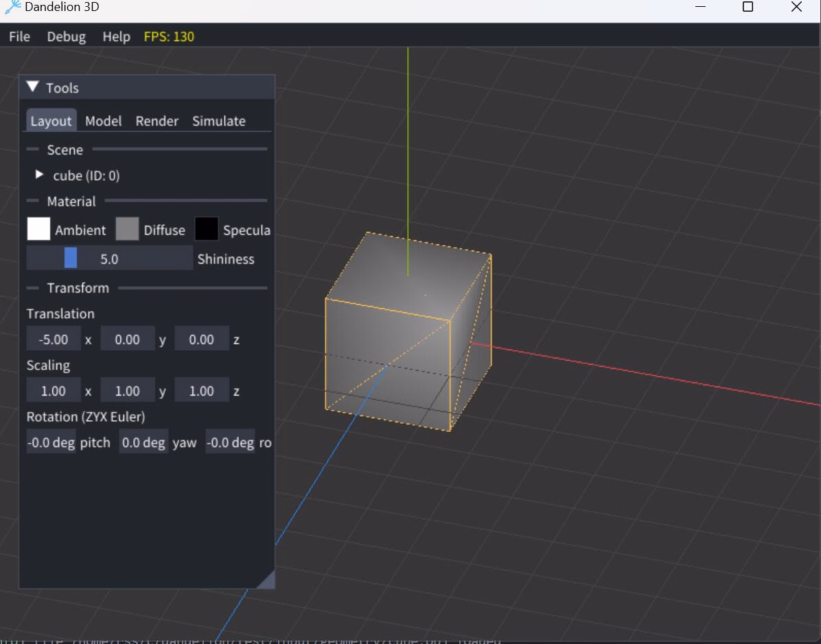
Task: Click the black Specular color swatch
Action: click(x=207, y=229)
